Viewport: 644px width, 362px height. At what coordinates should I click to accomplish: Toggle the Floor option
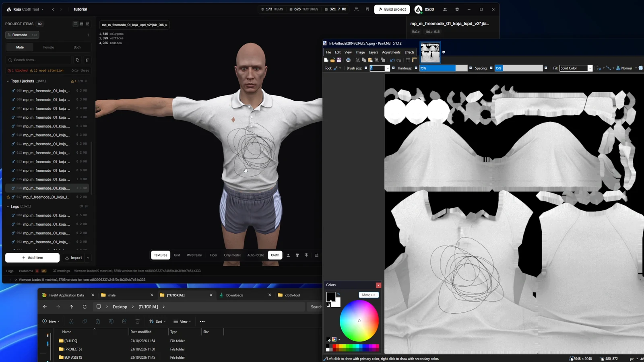tap(213, 255)
